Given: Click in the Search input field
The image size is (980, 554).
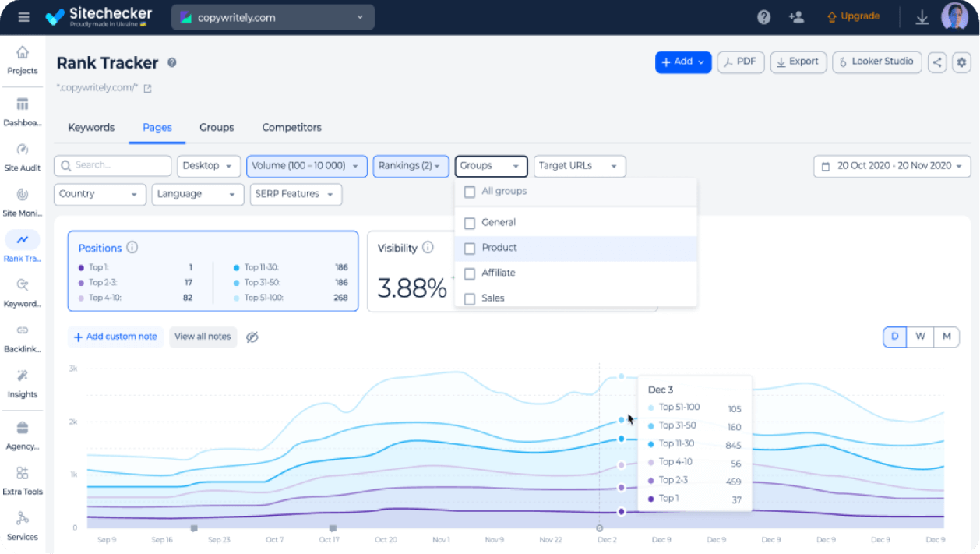Looking at the screenshot, I should pyautogui.click(x=112, y=166).
